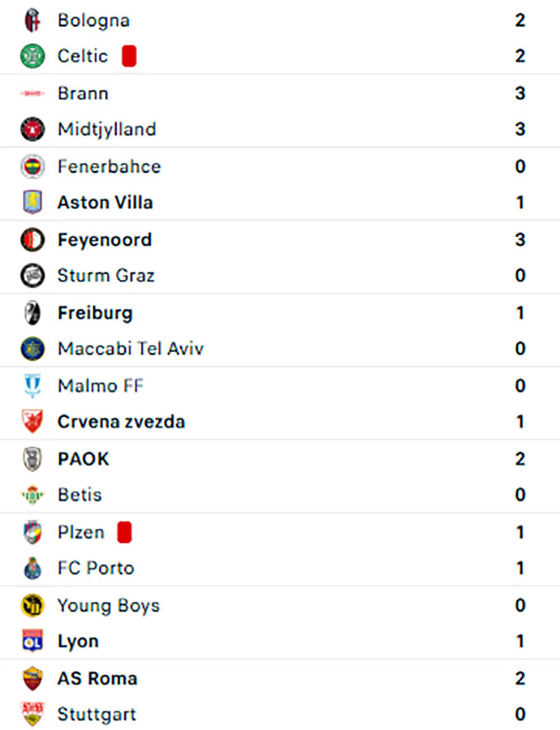Click Celtic's red card indicator
This screenshot has height=730, width=560.
128,56
